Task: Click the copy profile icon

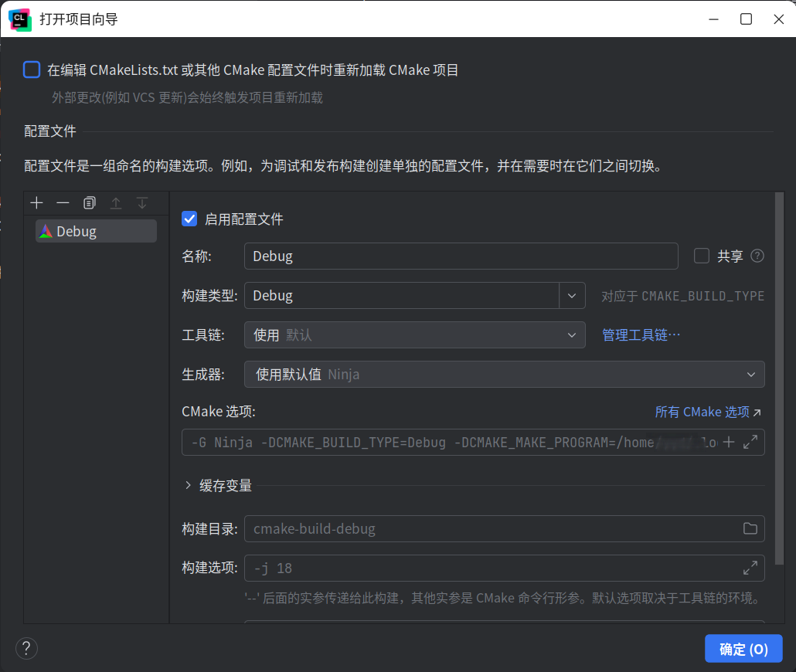Action: [x=90, y=203]
